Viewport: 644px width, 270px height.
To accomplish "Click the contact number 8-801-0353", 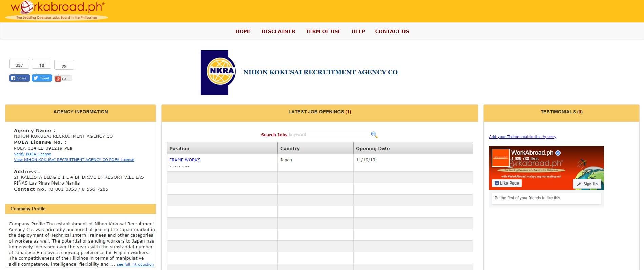I will [x=63, y=189].
